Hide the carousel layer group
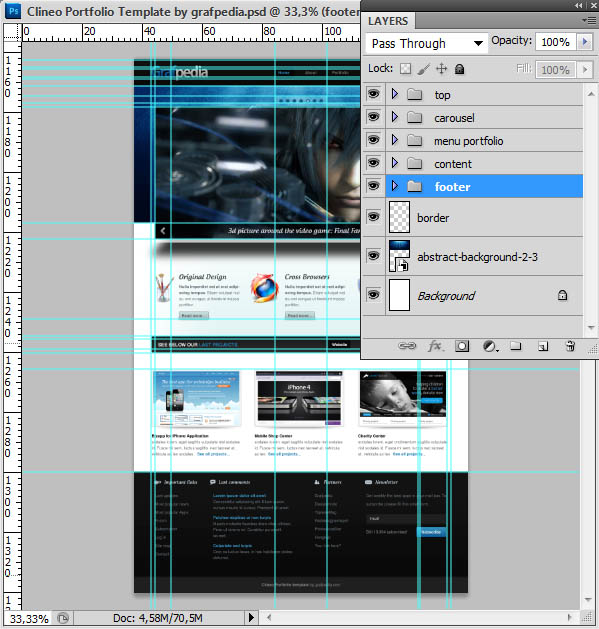This screenshot has width=599, height=629. (x=374, y=117)
